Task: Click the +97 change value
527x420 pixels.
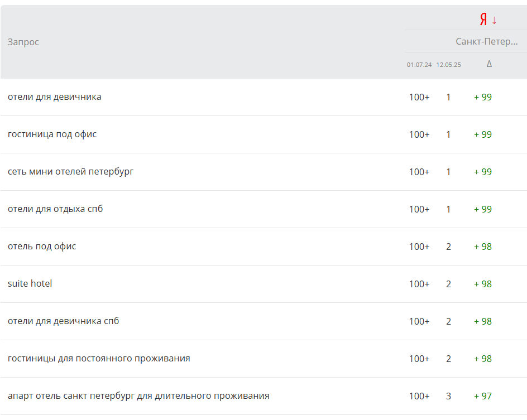Action: click(483, 396)
